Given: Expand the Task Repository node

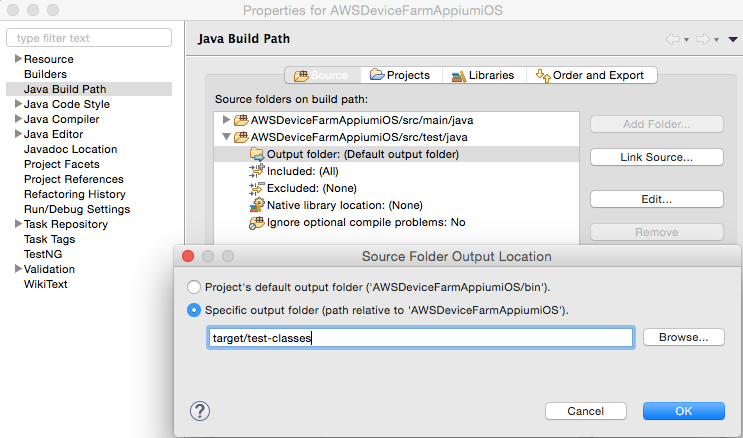Looking at the screenshot, I should (x=18, y=224).
